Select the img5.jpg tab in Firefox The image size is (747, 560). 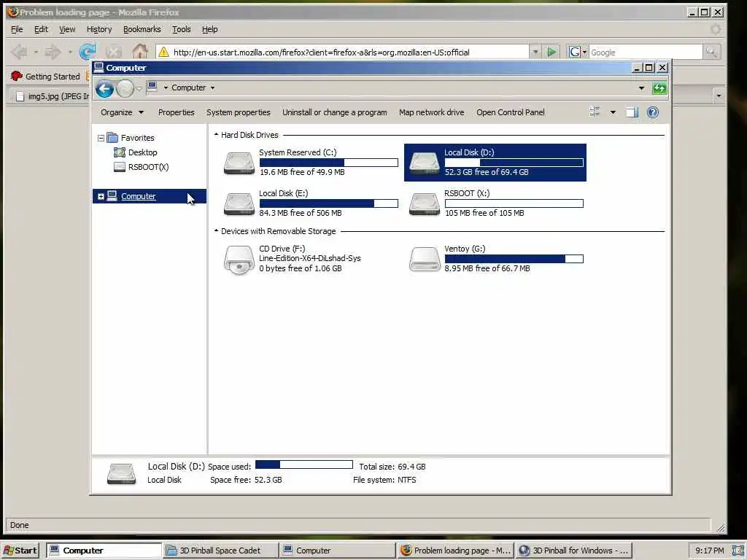click(x=52, y=96)
